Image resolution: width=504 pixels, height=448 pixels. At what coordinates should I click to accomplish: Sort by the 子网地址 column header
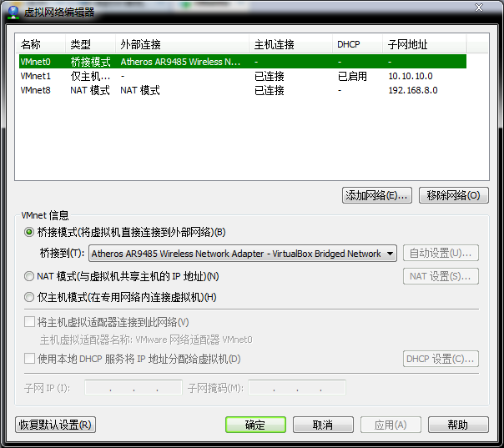[425, 44]
